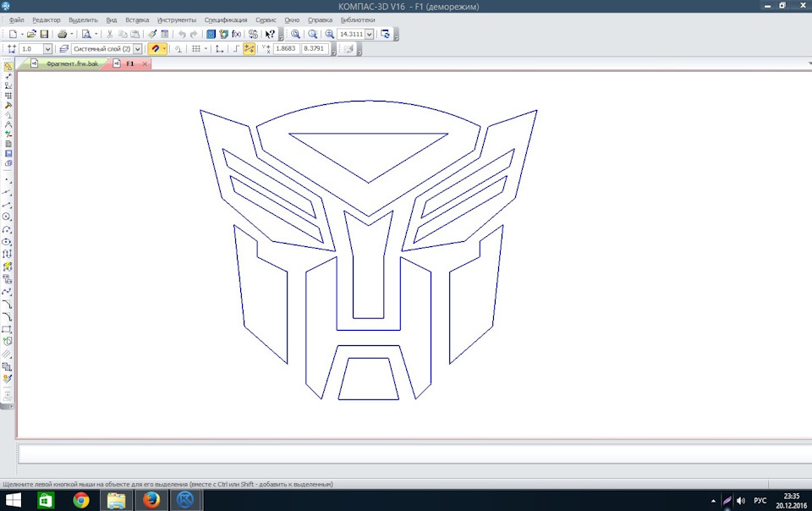The image size is (812, 511).
Task: Open the Редактор menu
Action: [x=46, y=20]
